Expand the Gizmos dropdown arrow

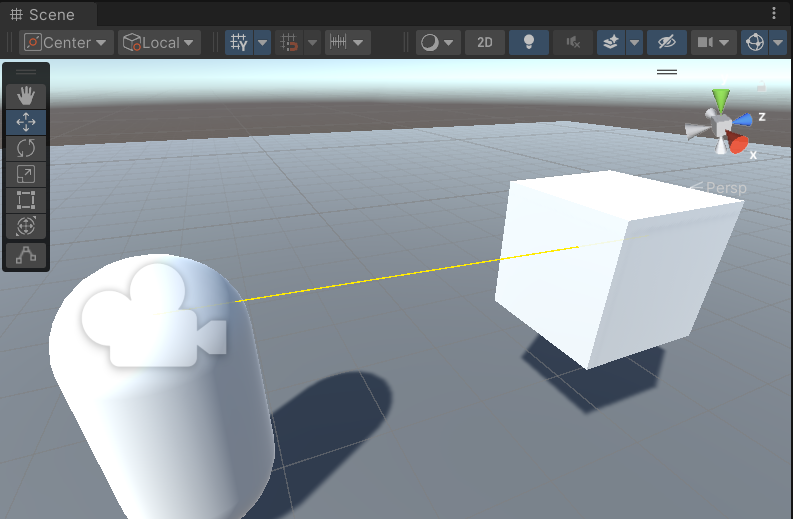pyautogui.click(x=778, y=42)
